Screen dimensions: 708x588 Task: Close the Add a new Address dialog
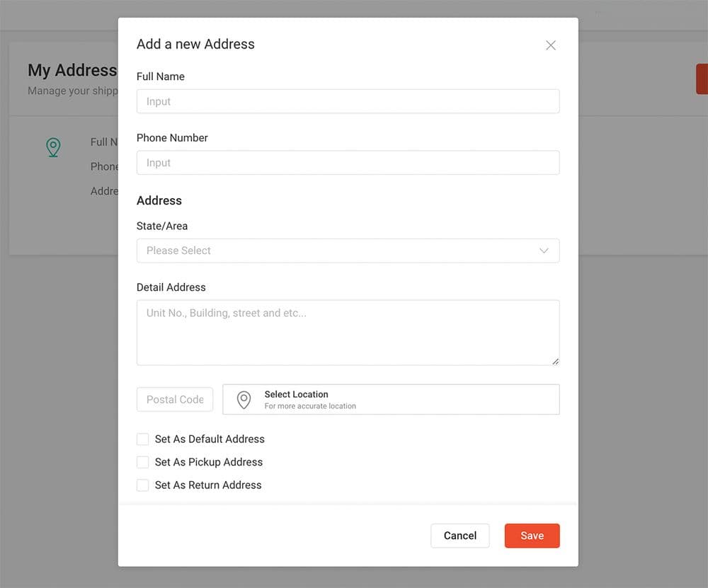point(551,45)
